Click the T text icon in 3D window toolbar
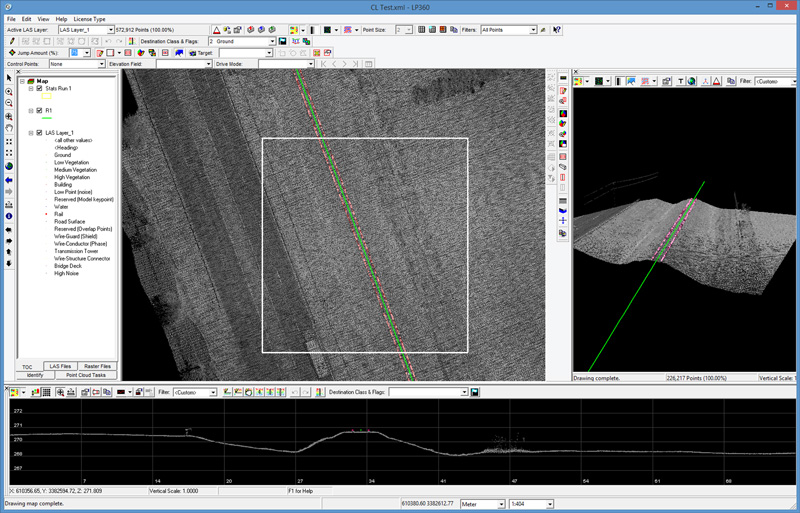 coord(681,81)
